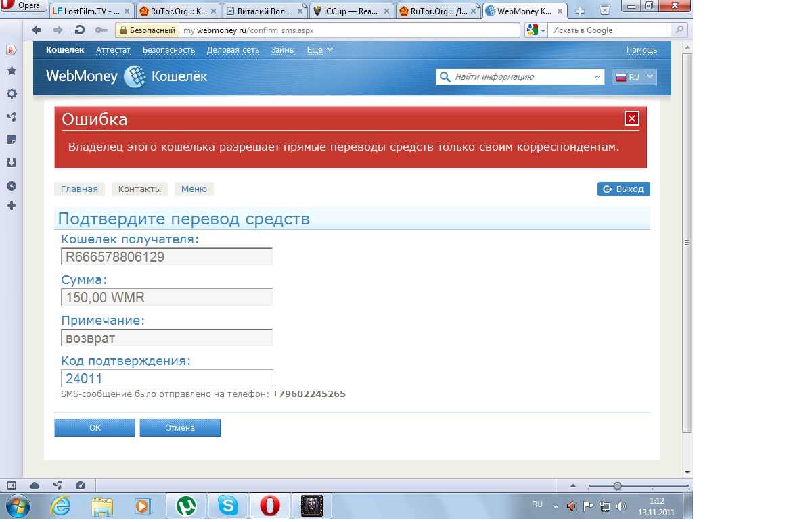
Task: Switch to the RuTor.Org :: Д... tab
Action: (x=439, y=11)
